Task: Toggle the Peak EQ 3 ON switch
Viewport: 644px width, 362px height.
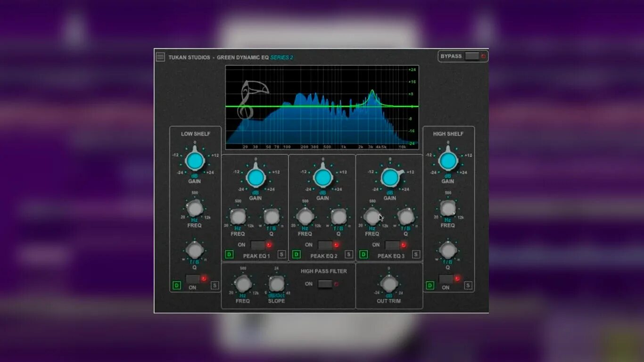Action: pyautogui.click(x=392, y=245)
